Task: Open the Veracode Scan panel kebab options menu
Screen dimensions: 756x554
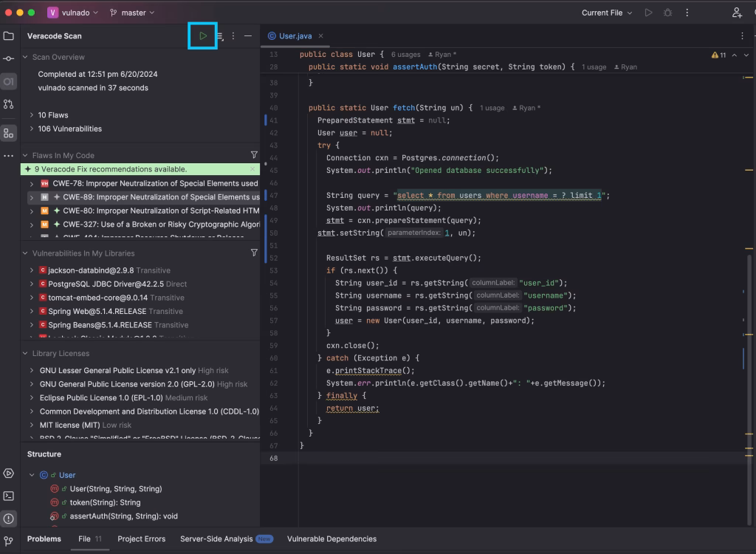Action: (233, 35)
